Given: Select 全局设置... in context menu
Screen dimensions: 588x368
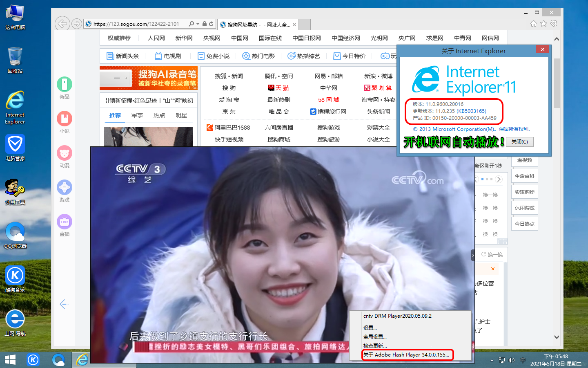Looking at the screenshot, I should click(x=410, y=337).
